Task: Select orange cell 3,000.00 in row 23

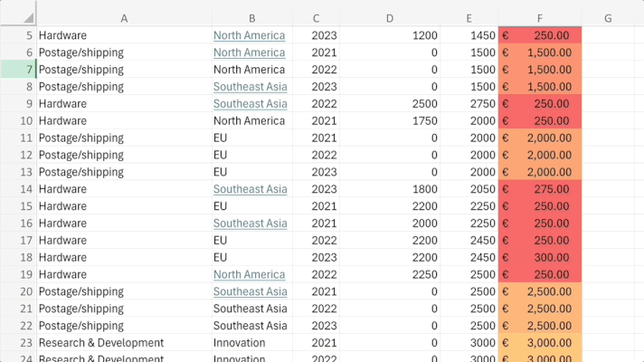Action: (x=540, y=343)
